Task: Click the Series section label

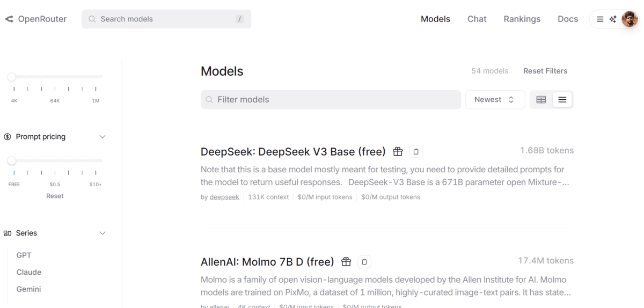Action: tap(26, 233)
